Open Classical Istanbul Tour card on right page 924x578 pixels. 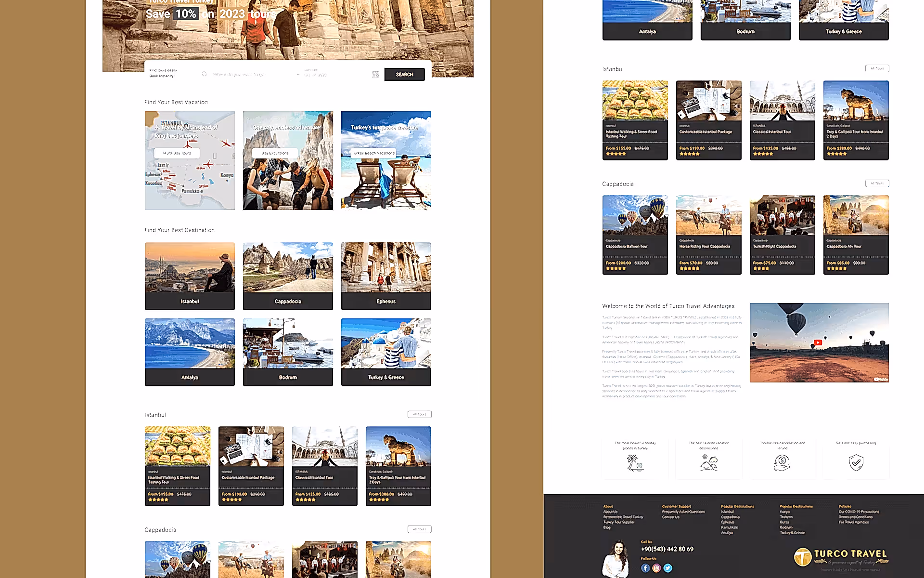[x=783, y=120]
